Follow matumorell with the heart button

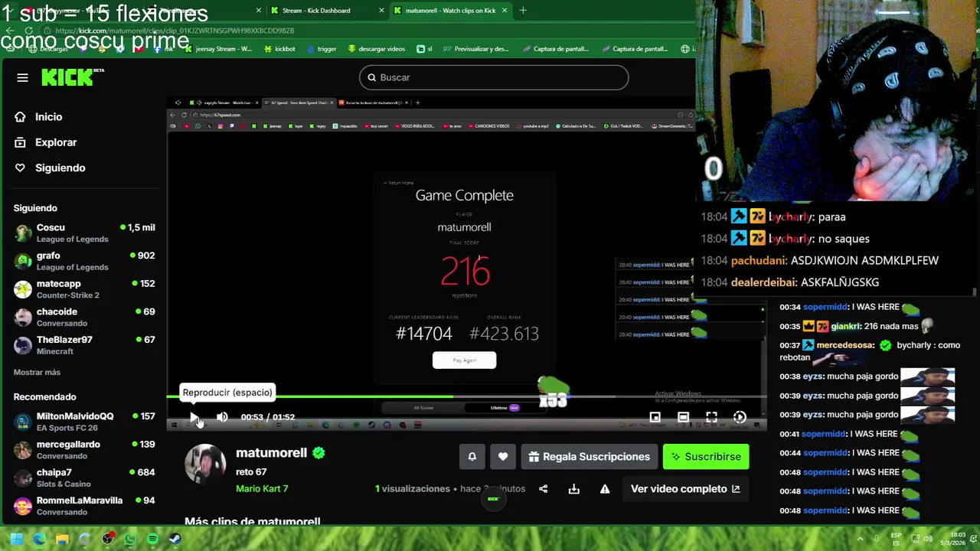503,457
